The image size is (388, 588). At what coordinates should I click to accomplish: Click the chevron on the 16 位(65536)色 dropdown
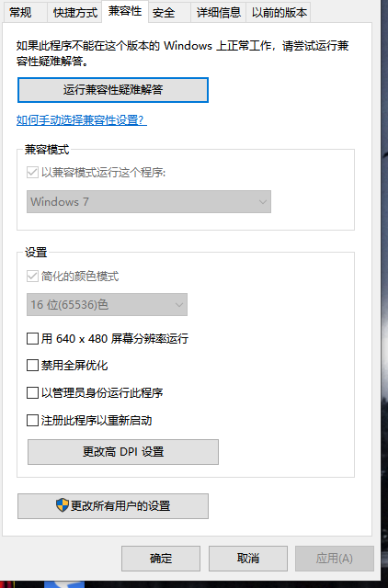(x=179, y=304)
